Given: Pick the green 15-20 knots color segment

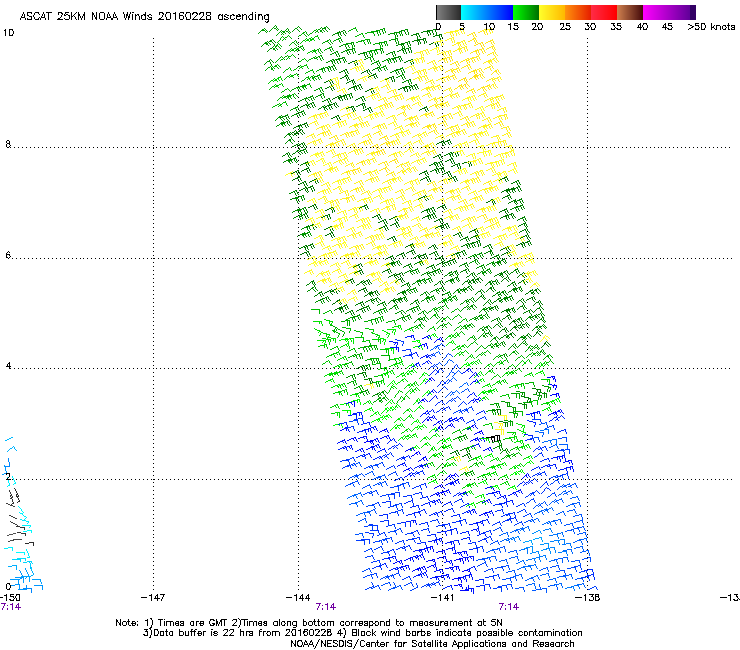Looking at the screenshot, I should 526,12.
